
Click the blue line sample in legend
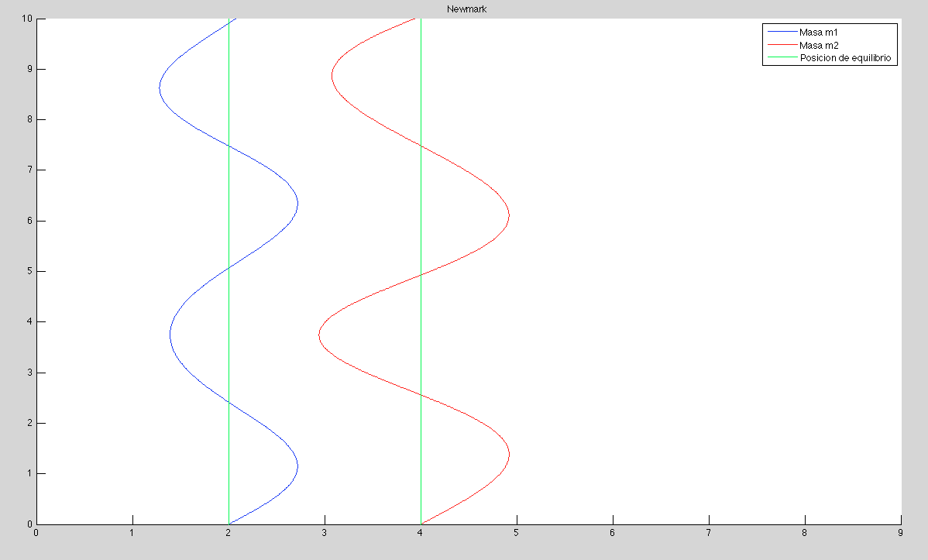click(781, 33)
